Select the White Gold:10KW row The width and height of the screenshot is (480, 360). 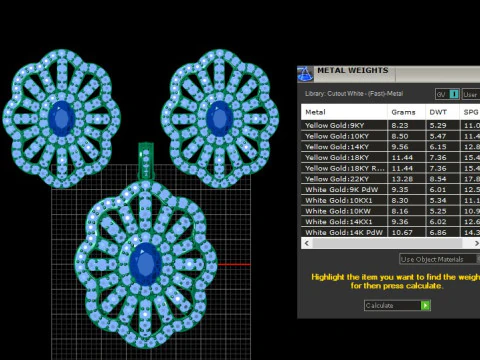[390, 211]
